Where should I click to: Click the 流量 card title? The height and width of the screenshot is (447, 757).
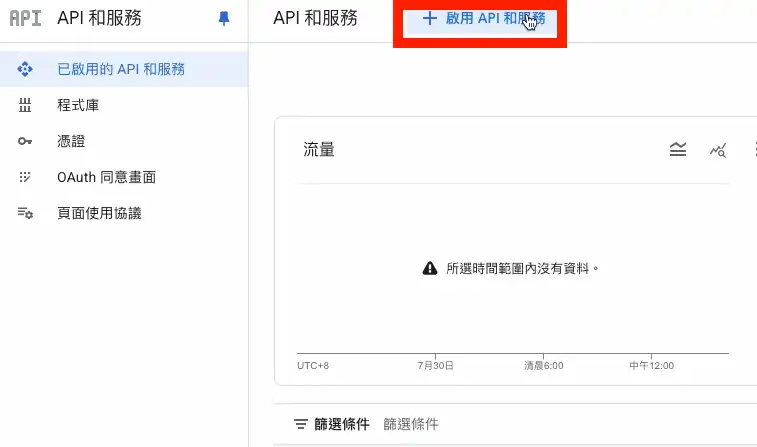click(x=319, y=150)
